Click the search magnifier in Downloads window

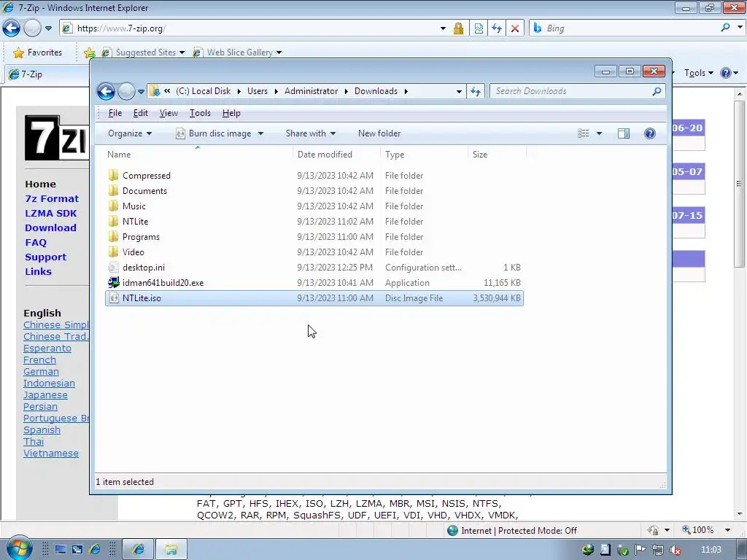pos(657,91)
